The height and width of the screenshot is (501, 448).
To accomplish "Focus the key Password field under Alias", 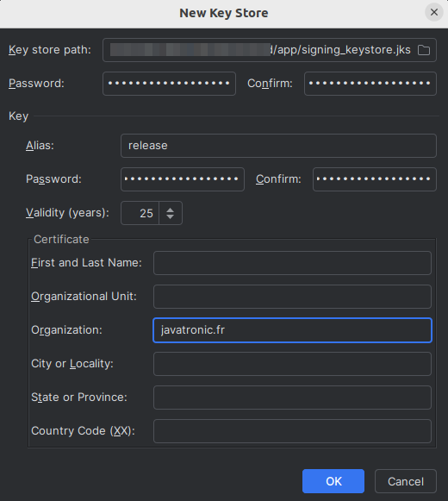I will pos(183,179).
